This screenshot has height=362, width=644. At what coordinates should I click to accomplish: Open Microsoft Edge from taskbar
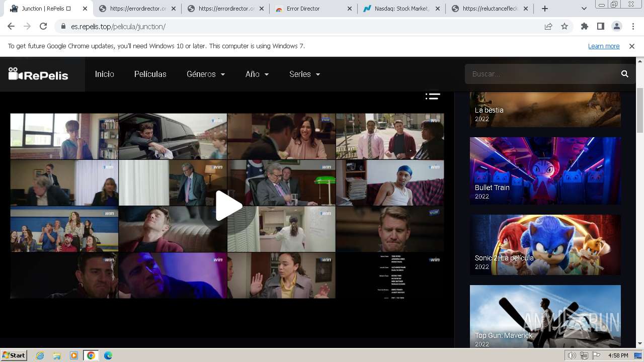108,355
